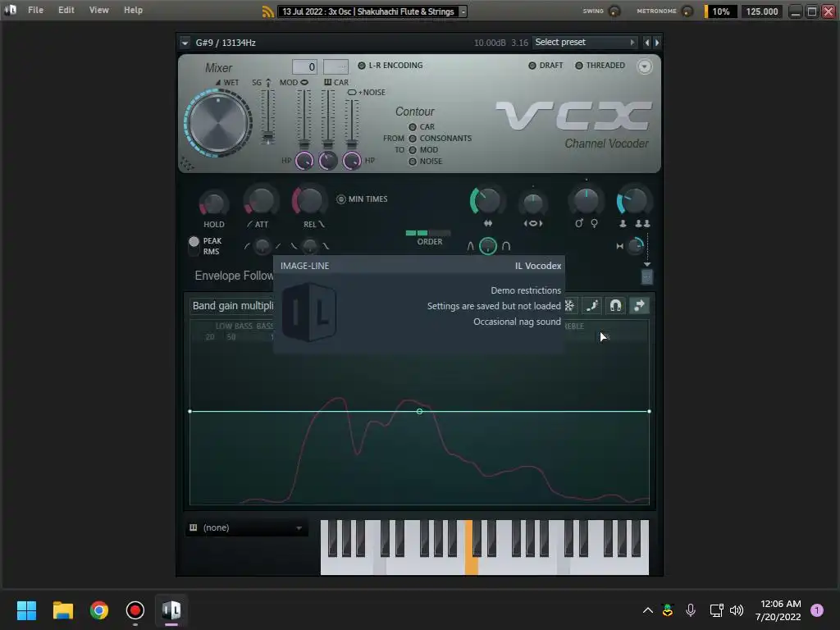
Task: Click the tempo 125.000 display
Action: pos(762,11)
